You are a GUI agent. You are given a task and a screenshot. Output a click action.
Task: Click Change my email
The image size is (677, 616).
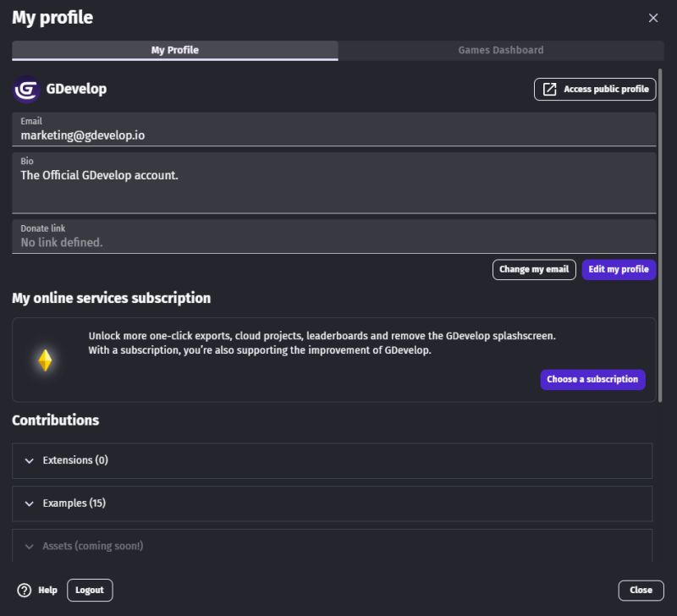(534, 269)
